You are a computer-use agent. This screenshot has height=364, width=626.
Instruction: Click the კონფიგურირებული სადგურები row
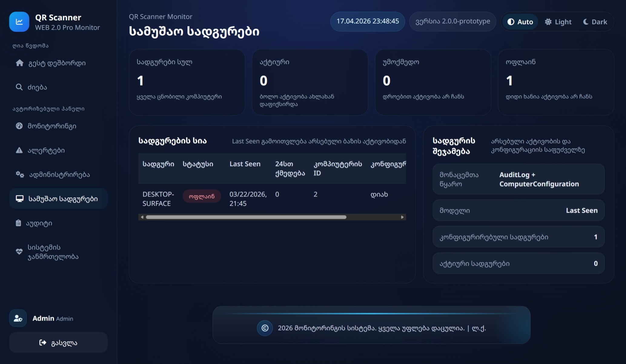click(518, 237)
